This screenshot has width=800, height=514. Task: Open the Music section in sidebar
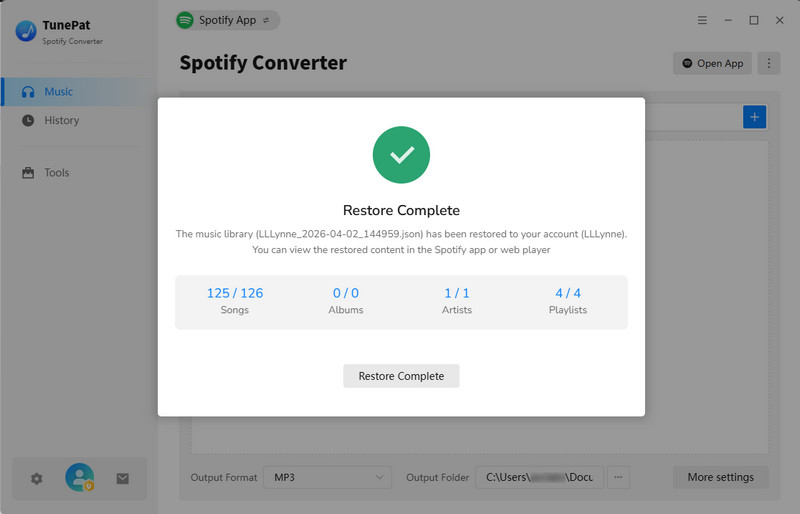tap(58, 92)
